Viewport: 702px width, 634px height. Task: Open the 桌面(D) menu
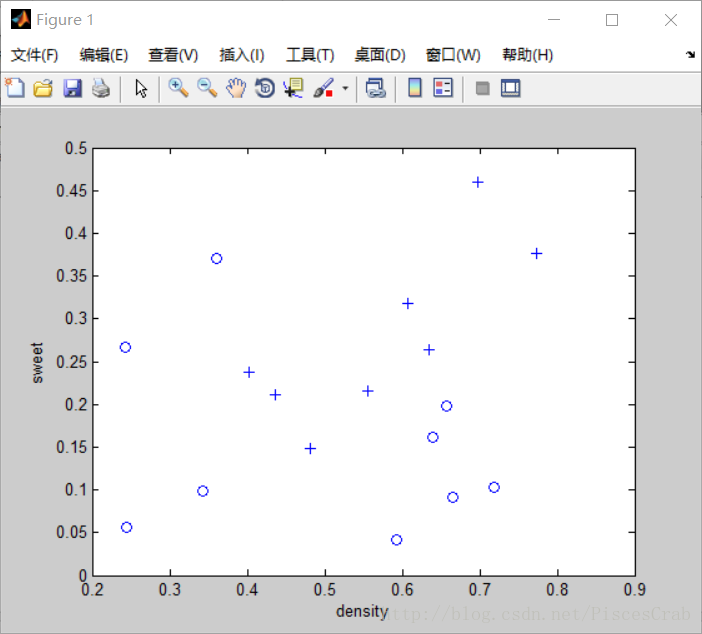click(380, 55)
